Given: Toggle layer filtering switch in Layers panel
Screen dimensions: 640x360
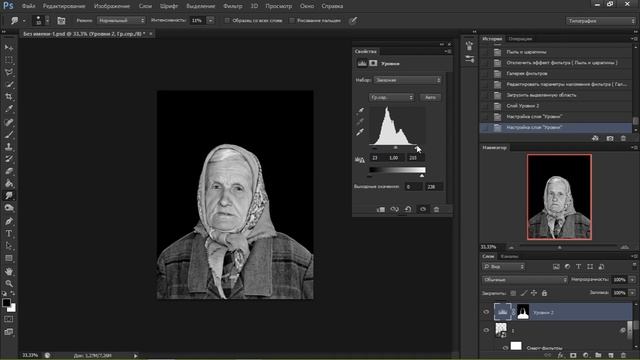Looking at the screenshot, I should coord(634,266).
